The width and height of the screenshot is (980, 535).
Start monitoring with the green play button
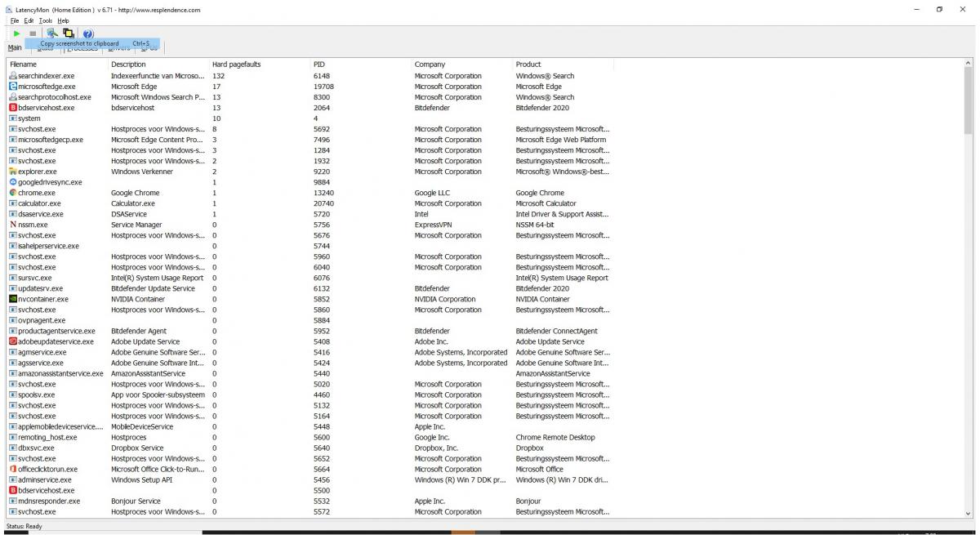16,33
